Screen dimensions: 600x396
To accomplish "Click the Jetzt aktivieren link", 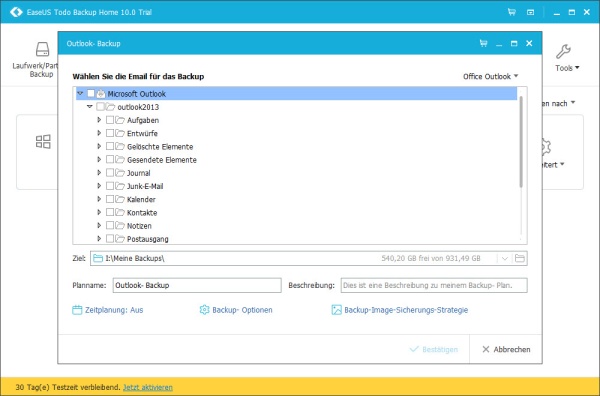I will coord(148,387).
